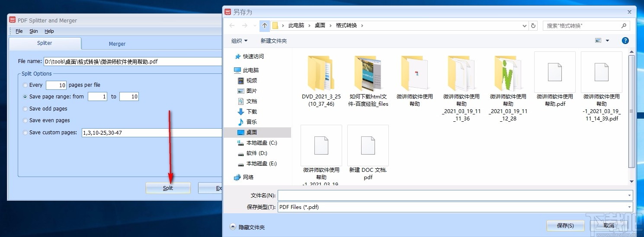Open the 组织 dropdown menu
This screenshot has height=237, width=644.
[240, 41]
